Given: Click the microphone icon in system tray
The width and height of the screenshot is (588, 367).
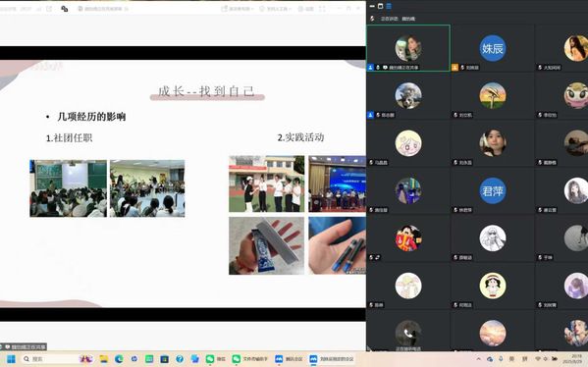Looking at the screenshot, I should pos(501,359).
